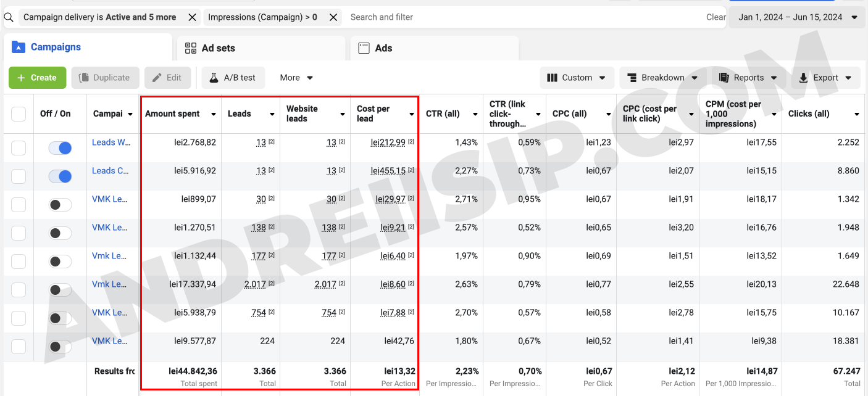Turn on toggle for lei1.132,44 campaign

[60, 262]
